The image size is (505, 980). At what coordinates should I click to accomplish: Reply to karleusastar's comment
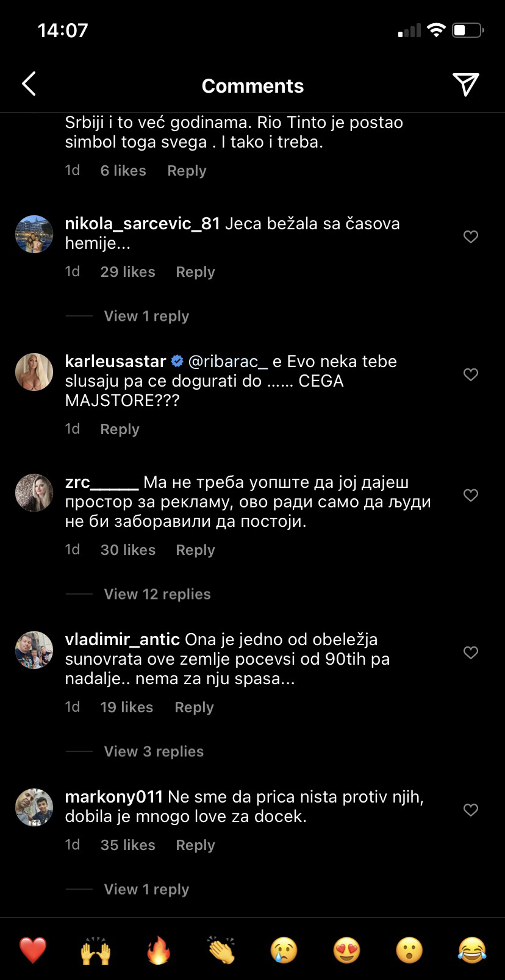(x=120, y=429)
